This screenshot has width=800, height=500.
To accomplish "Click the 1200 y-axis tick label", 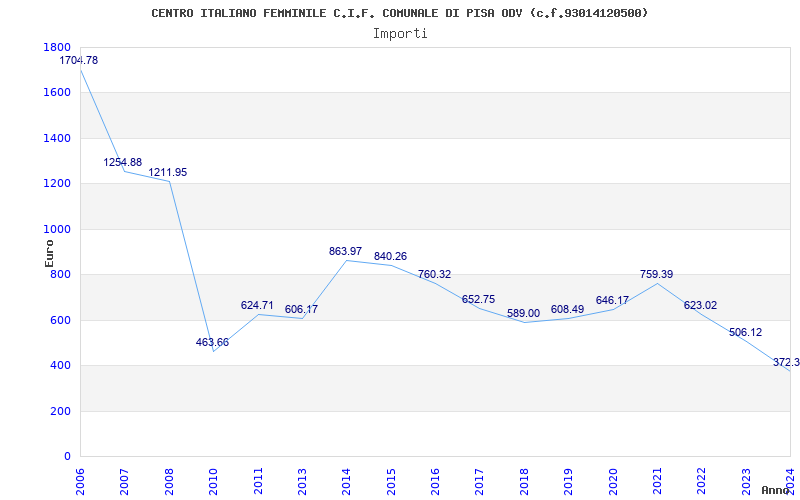I will (x=57, y=184).
